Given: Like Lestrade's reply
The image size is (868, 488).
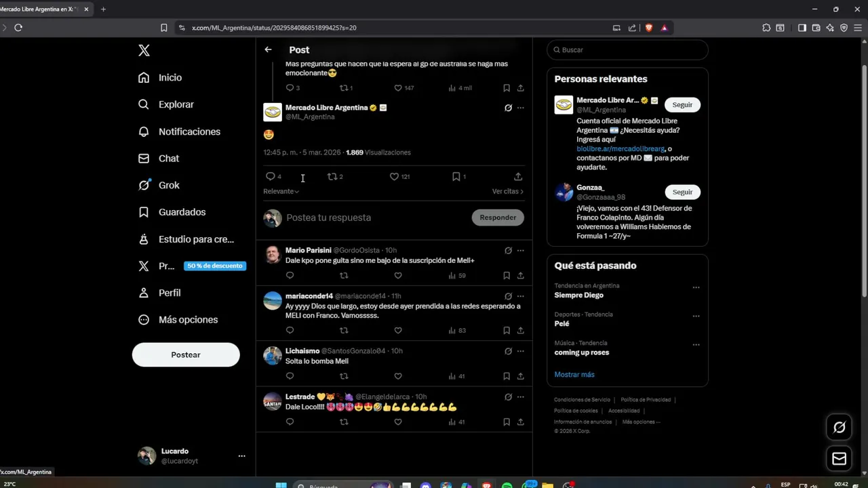Looking at the screenshot, I should [398, 422].
